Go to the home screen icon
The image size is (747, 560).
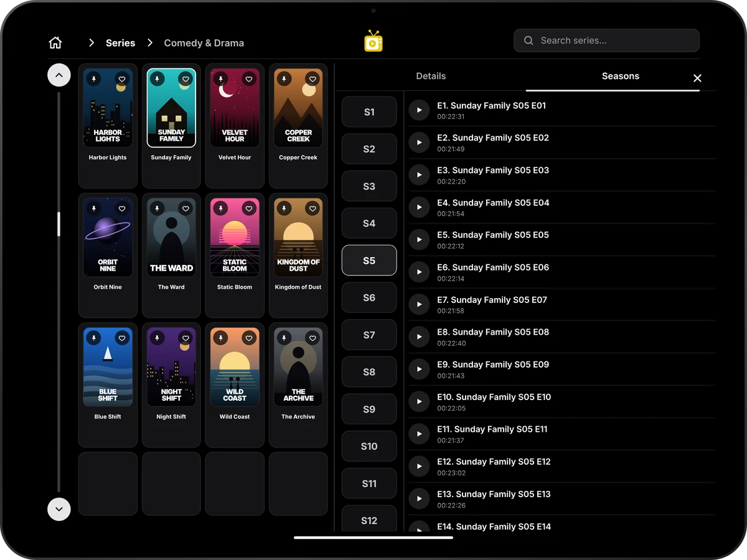click(55, 43)
